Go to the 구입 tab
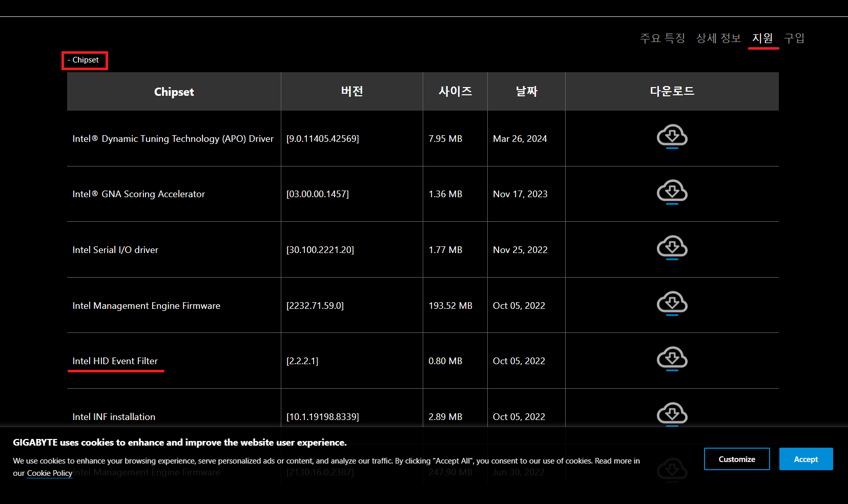Image resolution: width=848 pixels, height=504 pixels. click(x=794, y=38)
